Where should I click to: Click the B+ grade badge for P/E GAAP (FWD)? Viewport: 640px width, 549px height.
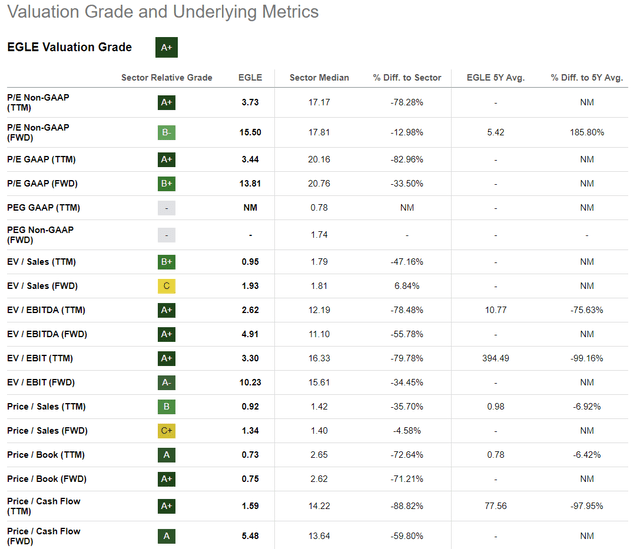pyautogui.click(x=166, y=183)
